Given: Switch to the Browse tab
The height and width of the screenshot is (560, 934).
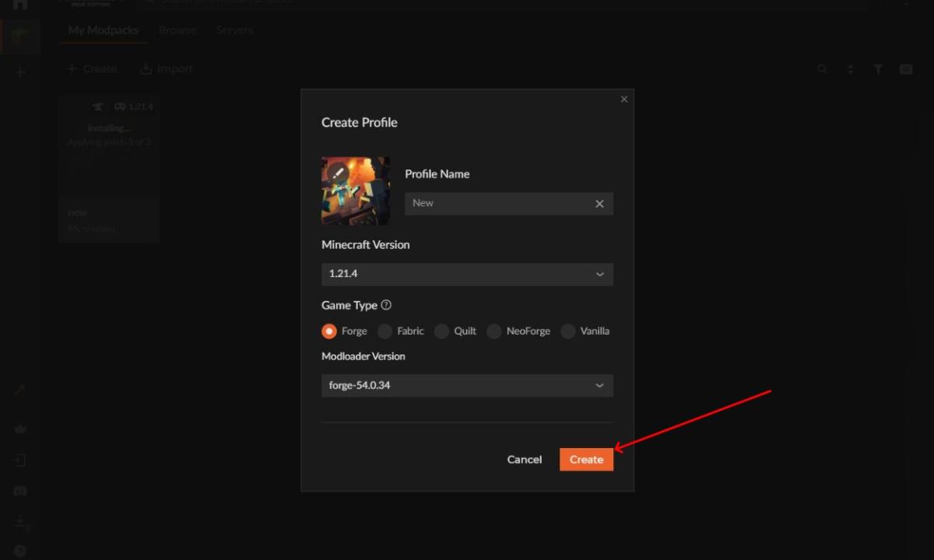Looking at the screenshot, I should coord(177,30).
